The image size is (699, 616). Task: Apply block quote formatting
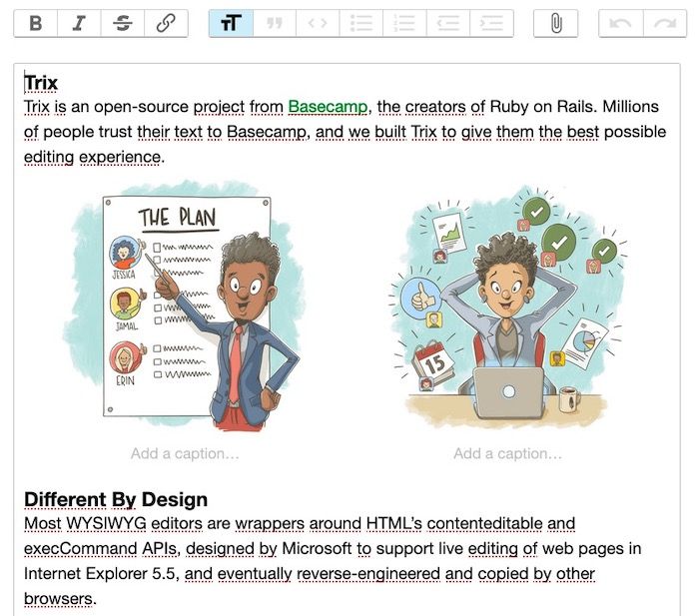pyautogui.click(x=275, y=24)
